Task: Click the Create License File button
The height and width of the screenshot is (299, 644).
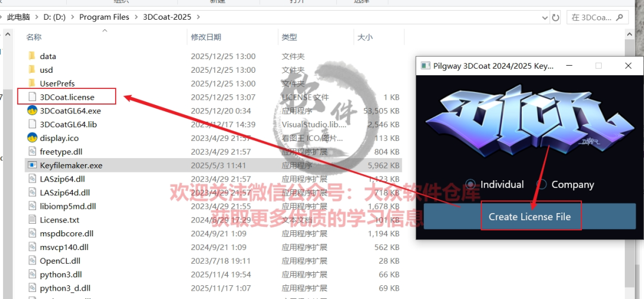Action: [530, 216]
